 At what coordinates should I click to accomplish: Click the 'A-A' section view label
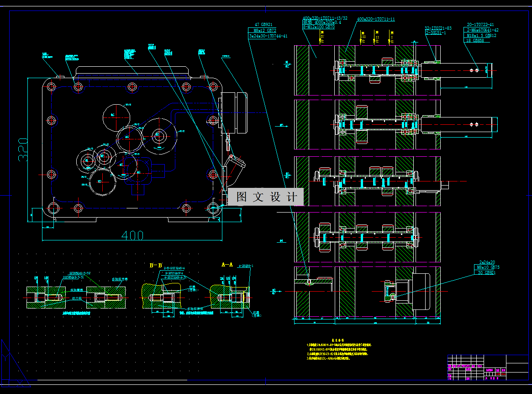click(x=227, y=264)
